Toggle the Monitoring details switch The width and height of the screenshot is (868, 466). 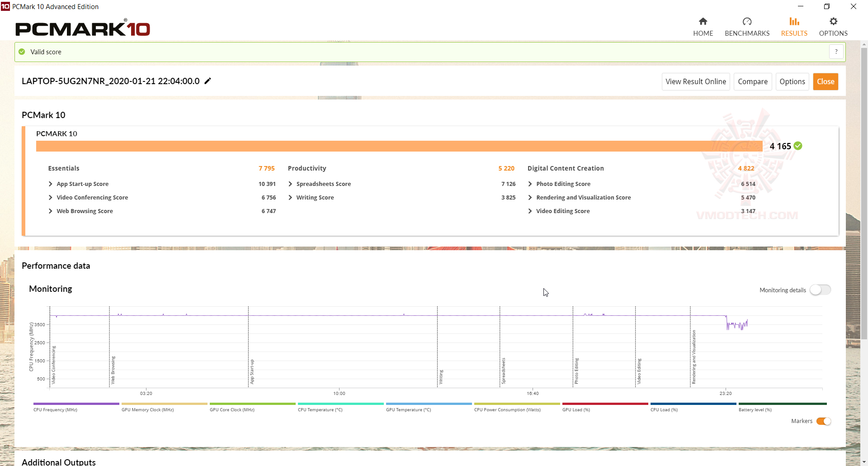coord(820,290)
